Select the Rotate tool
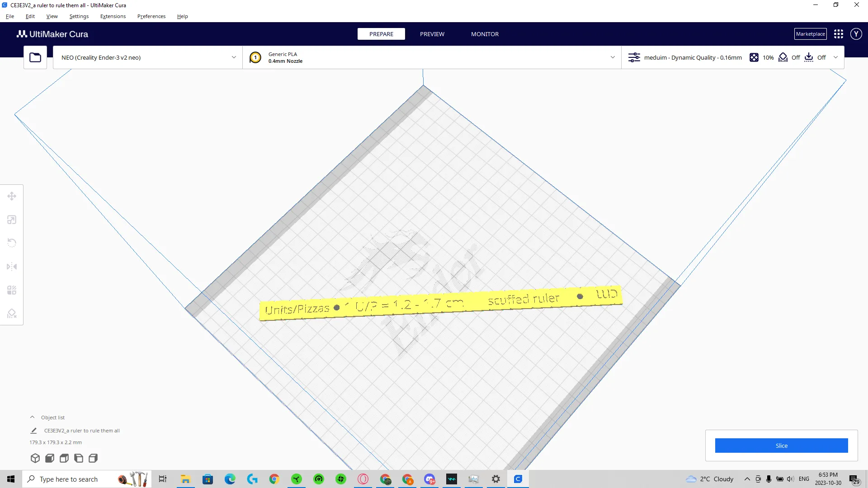 pyautogui.click(x=12, y=243)
